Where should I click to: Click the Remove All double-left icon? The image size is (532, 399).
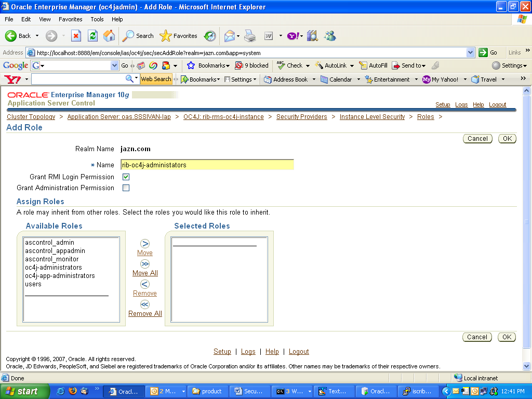145,304
